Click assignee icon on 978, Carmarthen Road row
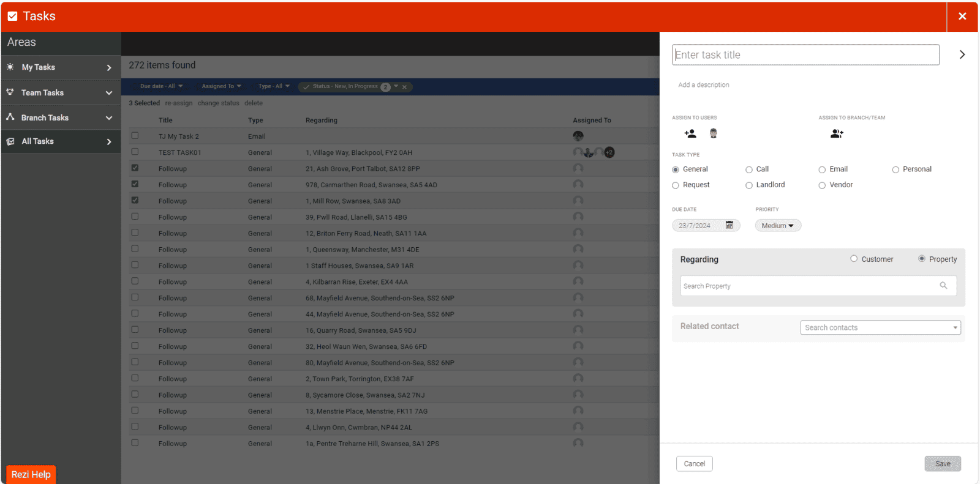This screenshot has height=484, width=980. point(578,184)
